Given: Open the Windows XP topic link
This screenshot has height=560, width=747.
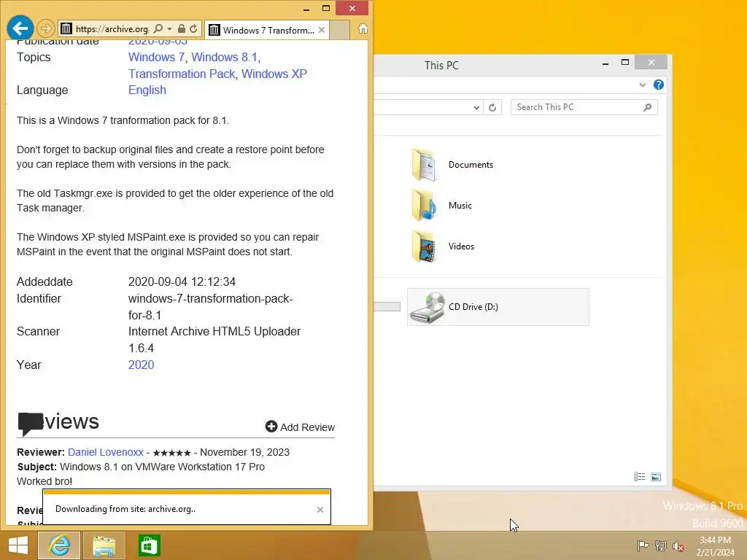Looking at the screenshot, I should coord(274,74).
